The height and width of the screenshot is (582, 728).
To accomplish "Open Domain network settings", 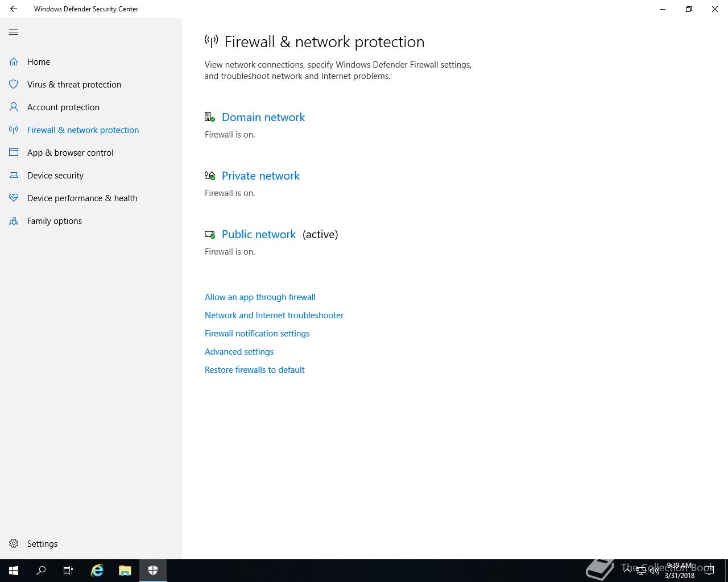I will point(263,117).
